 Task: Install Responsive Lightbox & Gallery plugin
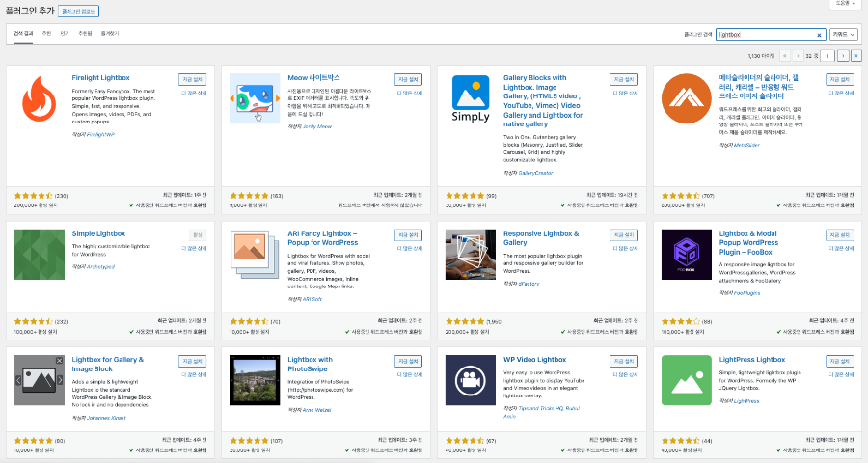[624, 235]
